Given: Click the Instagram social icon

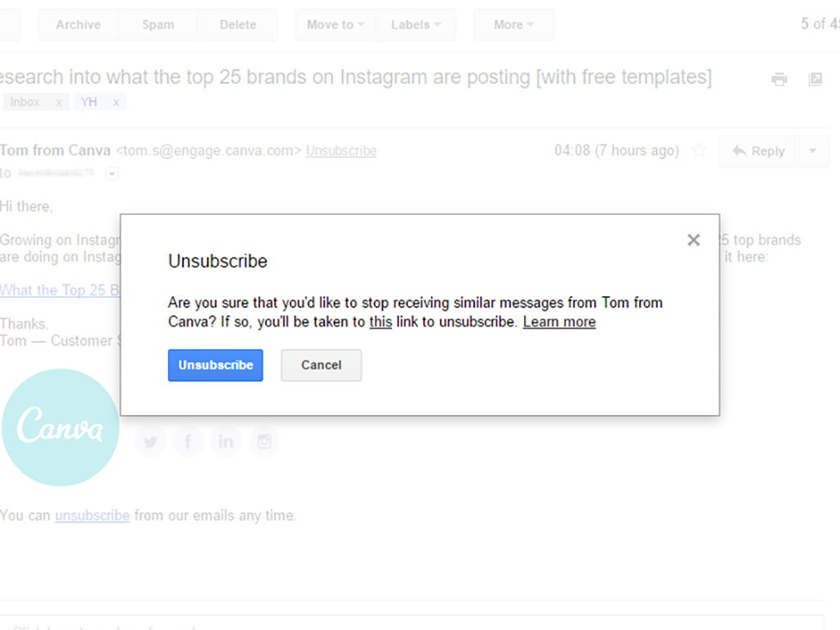Looking at the screenshot, I should (263, 442).
